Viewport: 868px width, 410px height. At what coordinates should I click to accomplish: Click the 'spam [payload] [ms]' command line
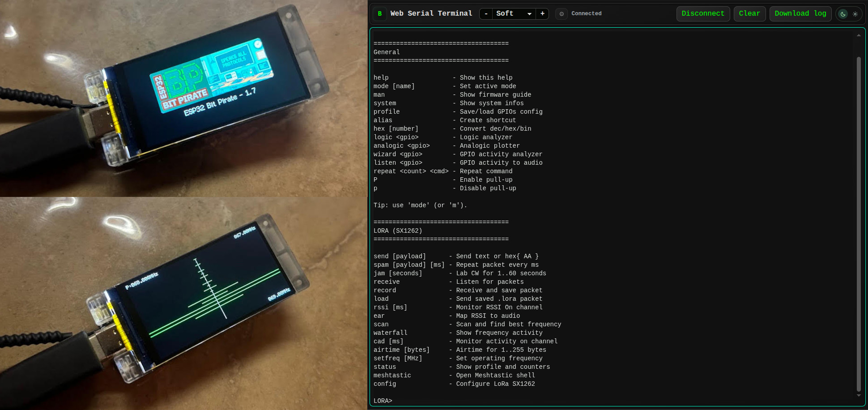tap(456, 265)
